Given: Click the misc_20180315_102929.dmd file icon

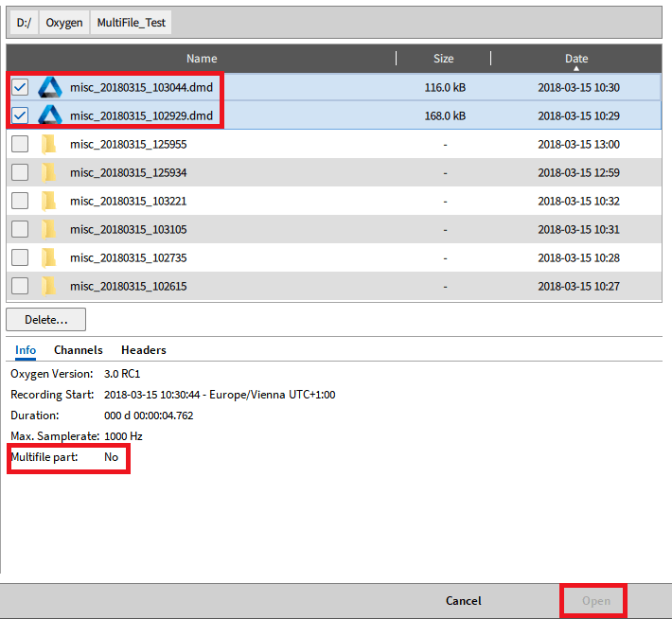Looking at the screenshot, I should click(x=49, y=116).
